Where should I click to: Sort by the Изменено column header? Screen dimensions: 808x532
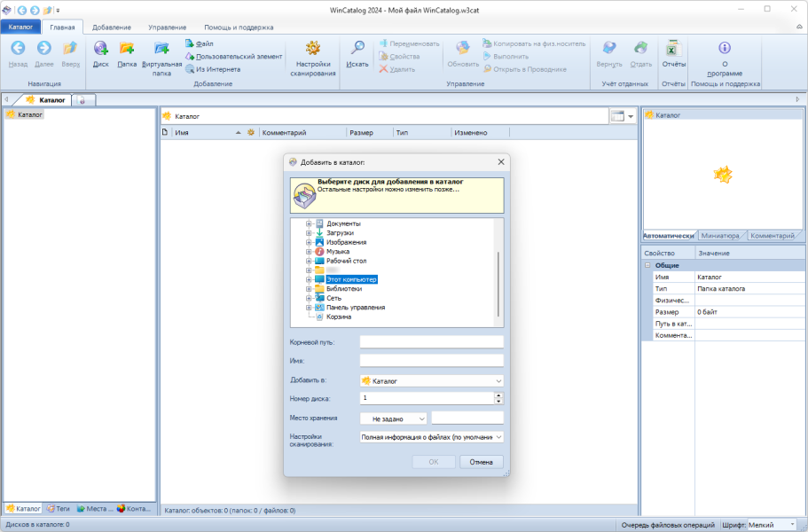480,132
